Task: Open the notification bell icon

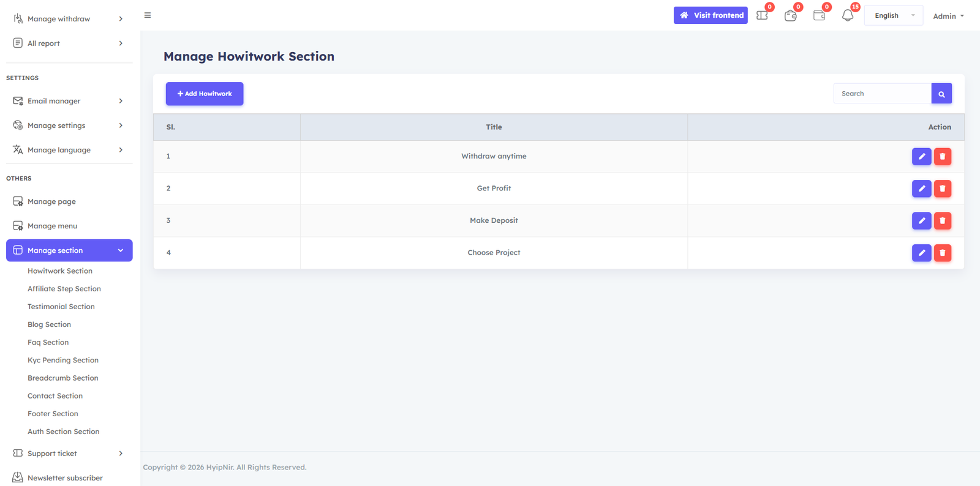Action: [x=848, y=15]
